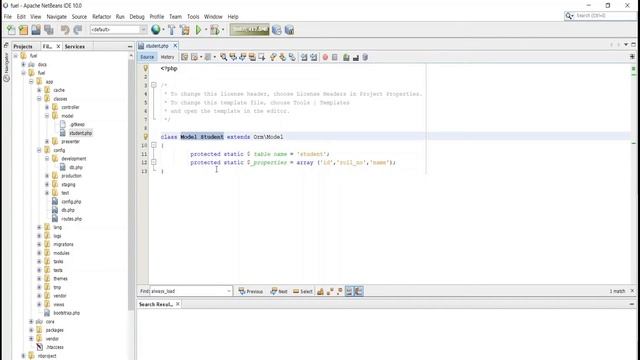640x360 pixels.
Task: Click the Previous find button
Action: (x=251, y=291)
